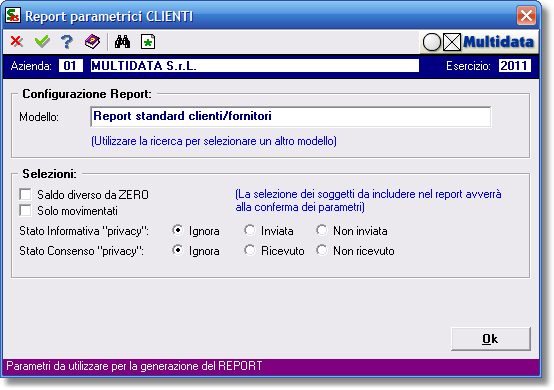Open the manual book icon
Screen dimensions: 554x390
click(92, 42)
